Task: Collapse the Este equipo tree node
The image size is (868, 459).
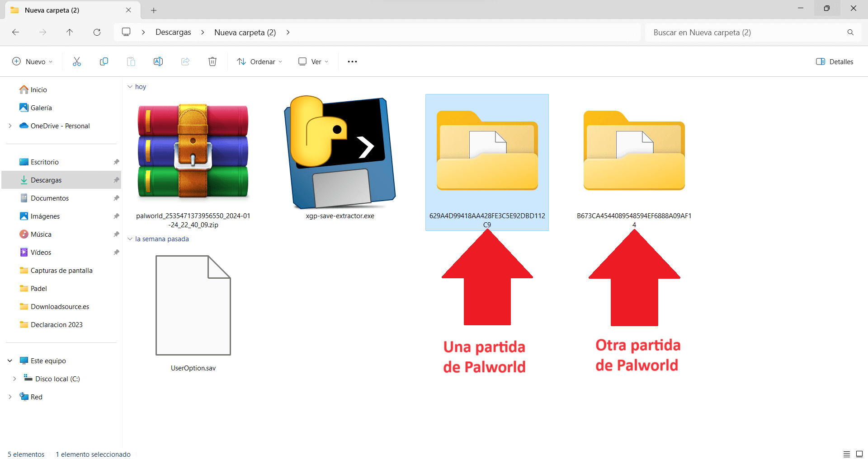Action: pos(10,361)
